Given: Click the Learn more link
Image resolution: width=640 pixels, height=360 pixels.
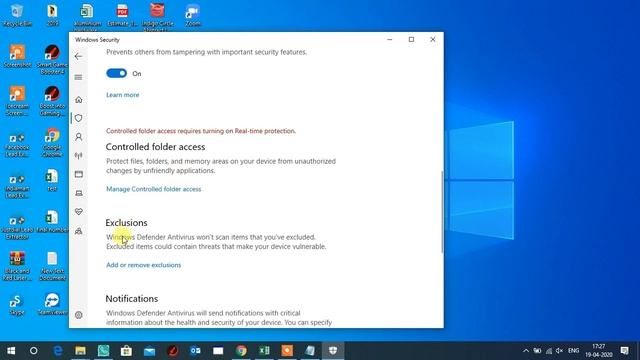Looking at the screenshot, I should (x=122, y=95).
